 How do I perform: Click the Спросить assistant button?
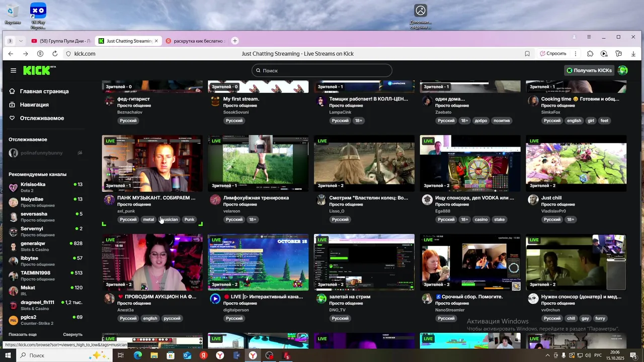pos(552,54)
